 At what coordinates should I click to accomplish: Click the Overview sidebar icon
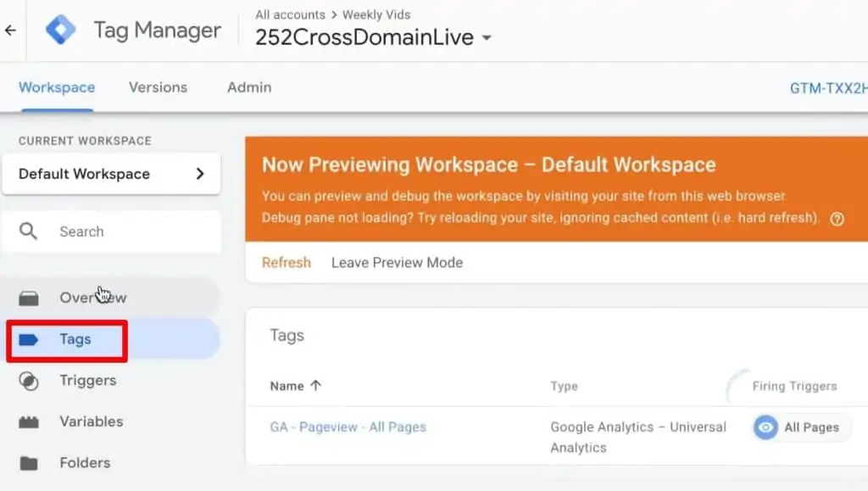coord(29,297)
